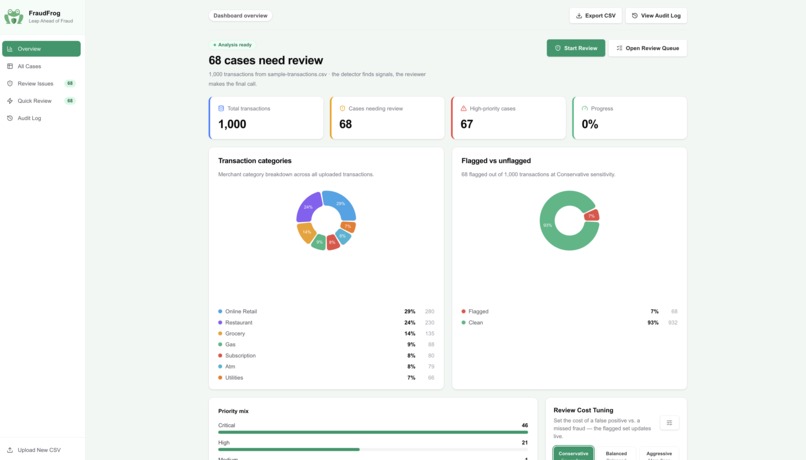Click the View Audit Log button

(x=656, y=15)
